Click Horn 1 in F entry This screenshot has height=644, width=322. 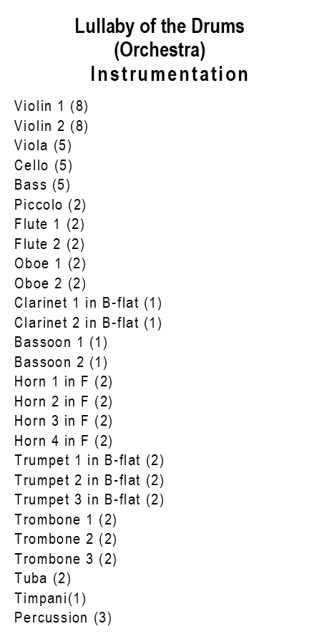(x=63, y=382)
